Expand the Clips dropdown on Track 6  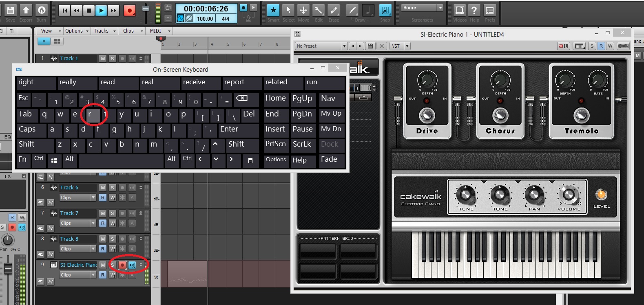coord(77,197)
